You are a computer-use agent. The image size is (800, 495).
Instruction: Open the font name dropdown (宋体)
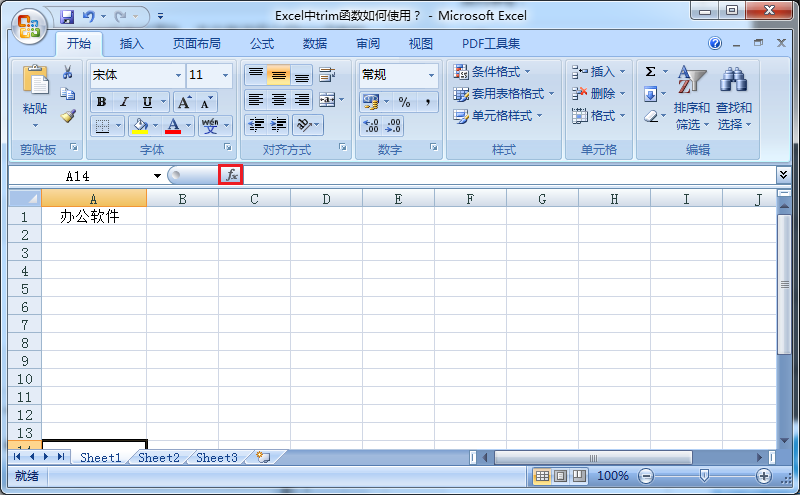coord(178,75)
